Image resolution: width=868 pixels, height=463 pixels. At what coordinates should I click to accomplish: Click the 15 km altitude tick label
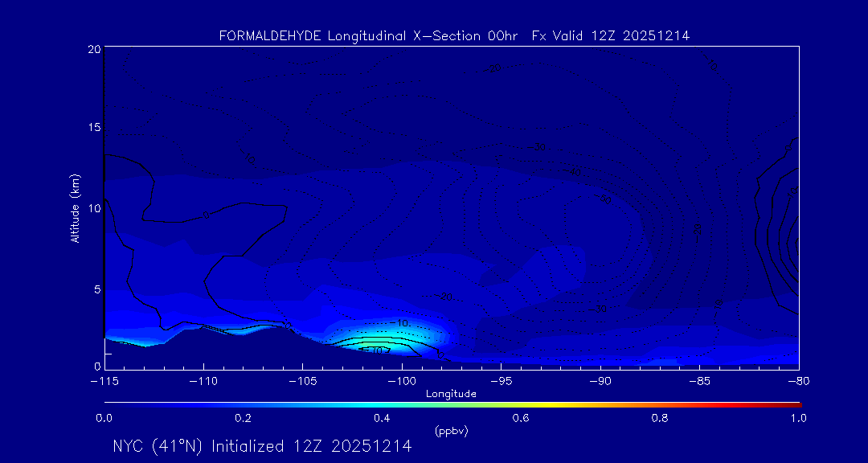click(93, 128)
